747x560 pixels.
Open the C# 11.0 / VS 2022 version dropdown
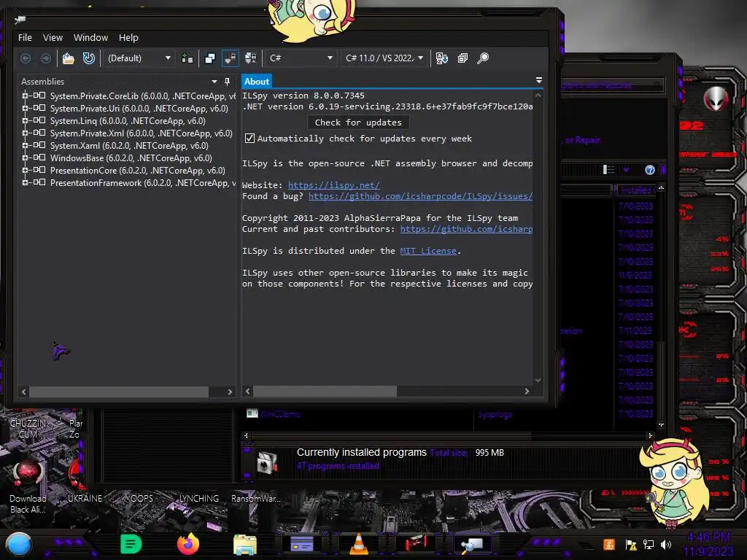[384, 58]
